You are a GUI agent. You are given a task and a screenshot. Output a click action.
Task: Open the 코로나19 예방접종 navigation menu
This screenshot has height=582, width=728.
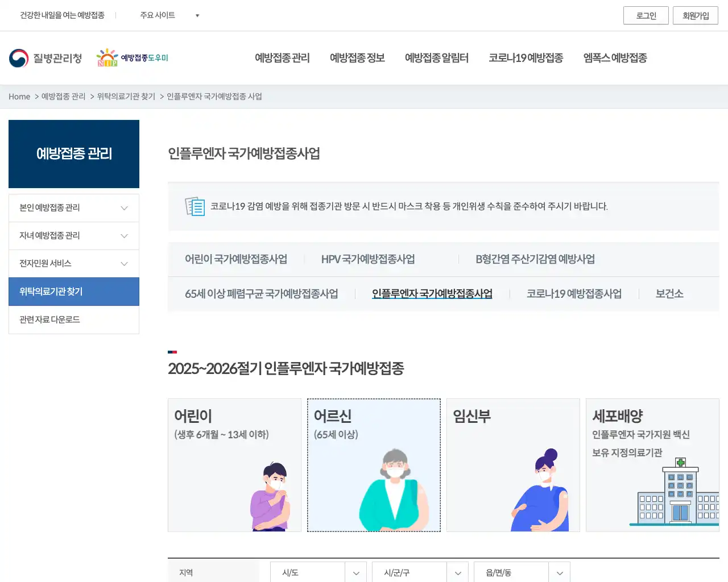point(526,58)
